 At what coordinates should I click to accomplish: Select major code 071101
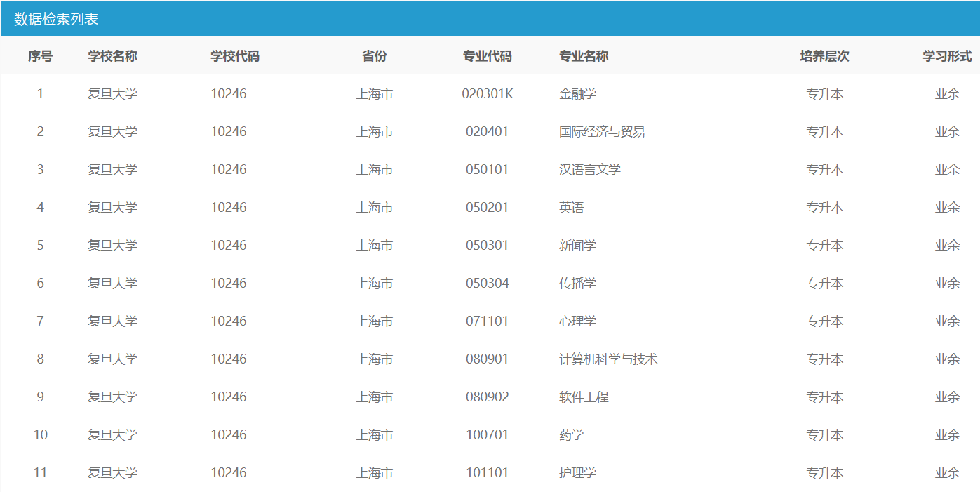click(487, 321)
